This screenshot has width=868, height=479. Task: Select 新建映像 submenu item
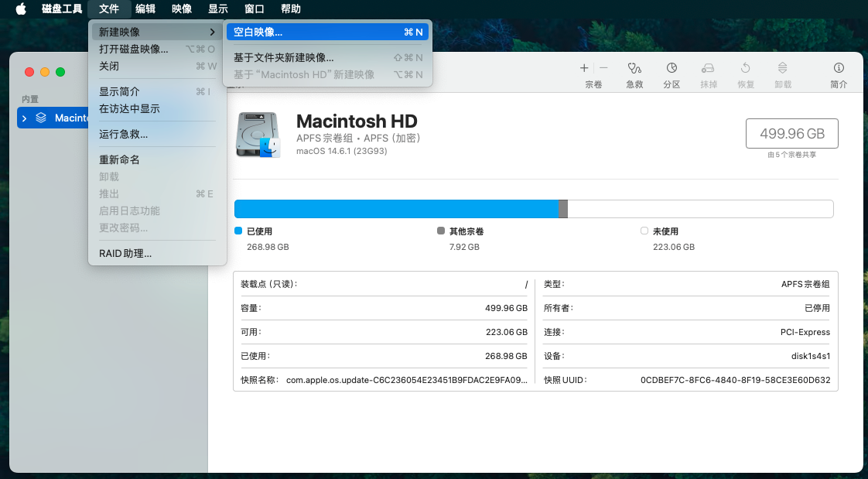coord(157,33)
